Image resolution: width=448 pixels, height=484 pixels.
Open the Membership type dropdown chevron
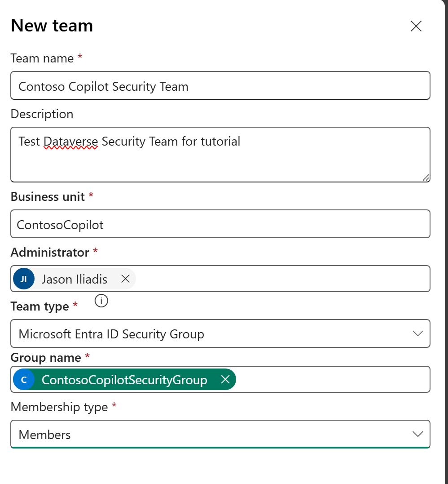point(417,434)
